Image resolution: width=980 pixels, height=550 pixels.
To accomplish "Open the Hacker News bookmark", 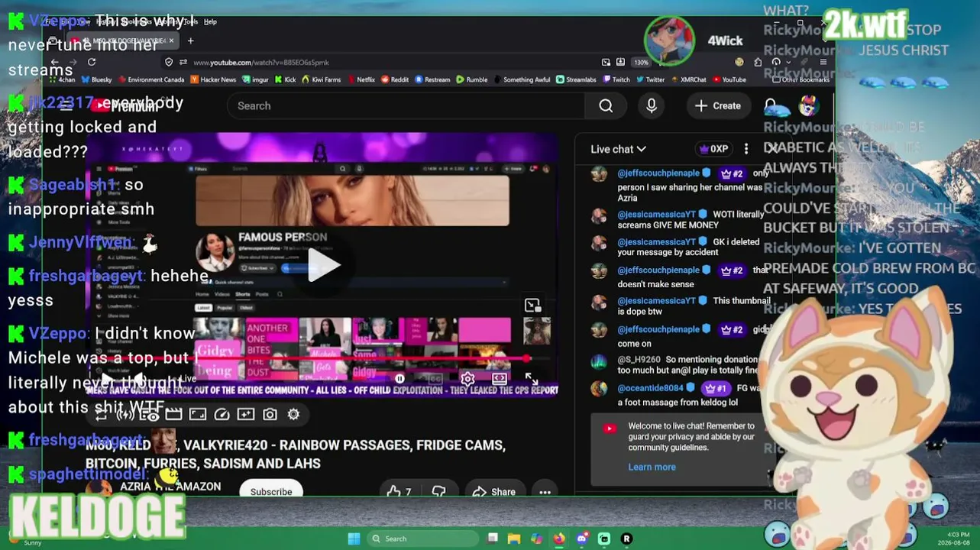I will [x=213, y=79].
